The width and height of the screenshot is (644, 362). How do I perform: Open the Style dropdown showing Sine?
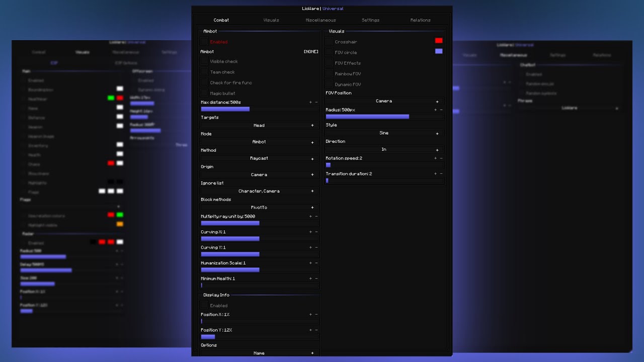pyautogui.click(x=384, y=133)
